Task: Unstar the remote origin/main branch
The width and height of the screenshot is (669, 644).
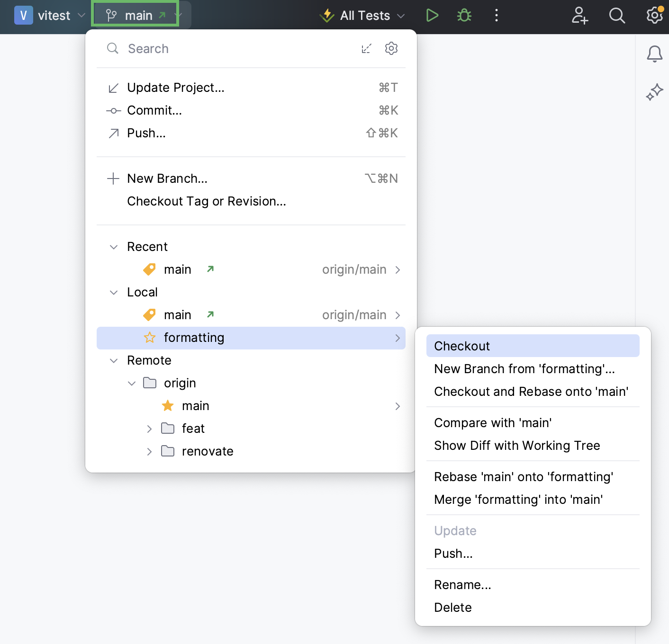Action: click(x=167, y=405)
